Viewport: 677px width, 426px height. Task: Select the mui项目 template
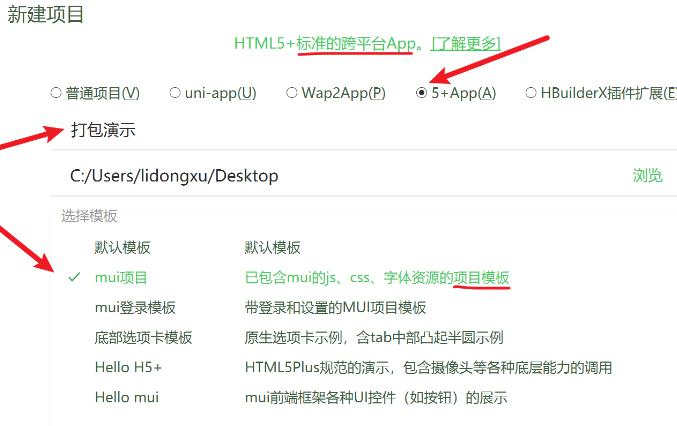point(121,278)
